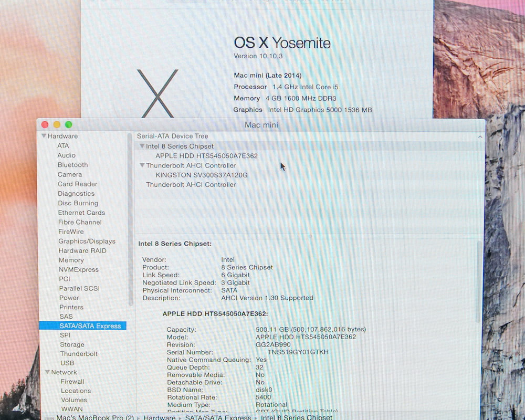The height and width of the screenshot is (420, 525).
Task: Select Diagnostics in the sidebar
Action: click(x=76, y=194)
